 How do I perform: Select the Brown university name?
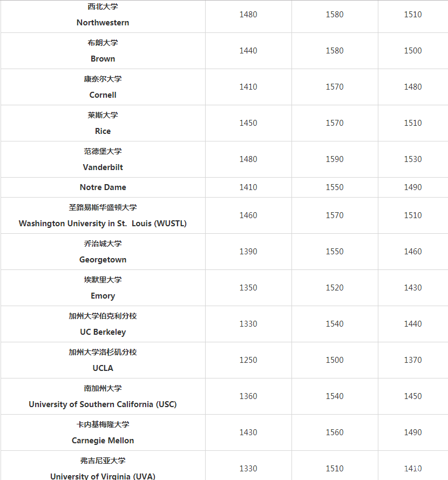tap(103, 59)
